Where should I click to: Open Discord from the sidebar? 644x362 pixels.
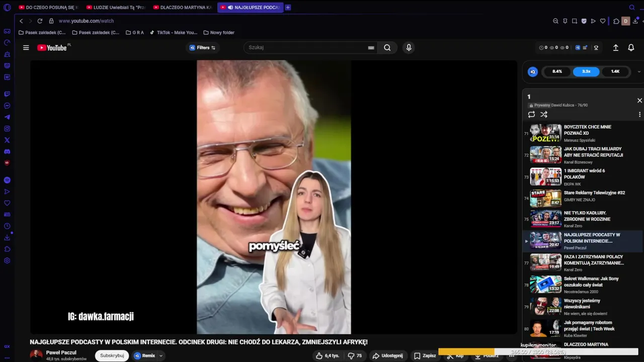pos(7,152)
